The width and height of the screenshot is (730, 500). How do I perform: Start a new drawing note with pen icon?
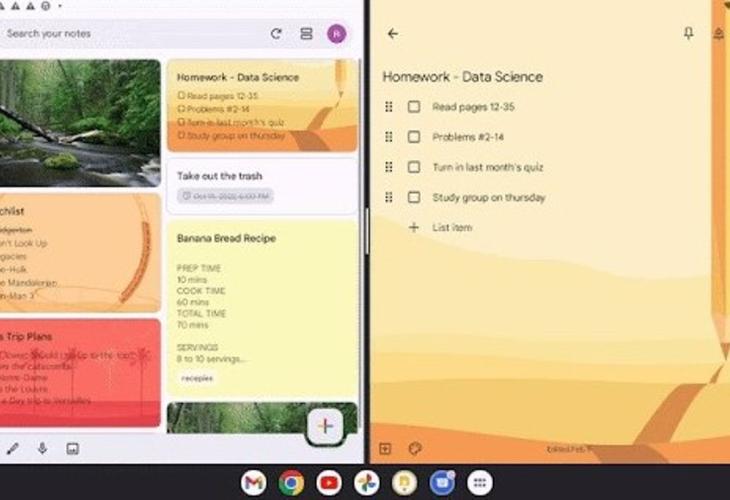point(13,448)
